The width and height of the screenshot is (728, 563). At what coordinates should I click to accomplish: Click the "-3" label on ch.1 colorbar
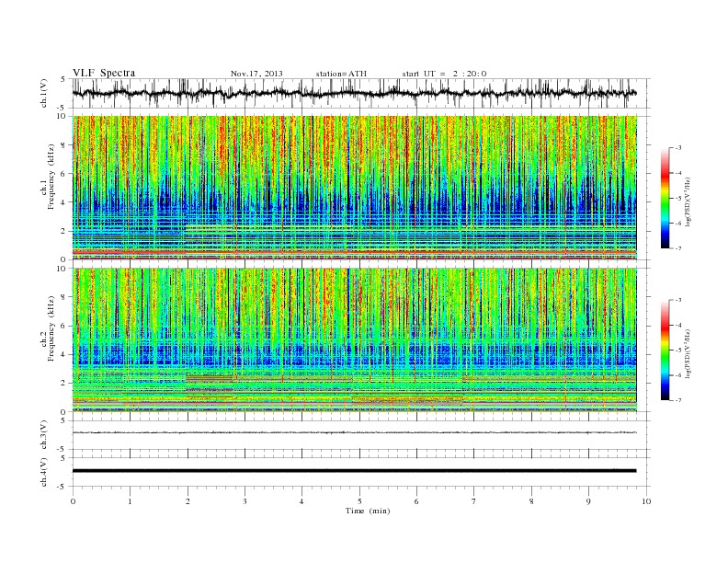pyautogui.click(x=678, y=148)
